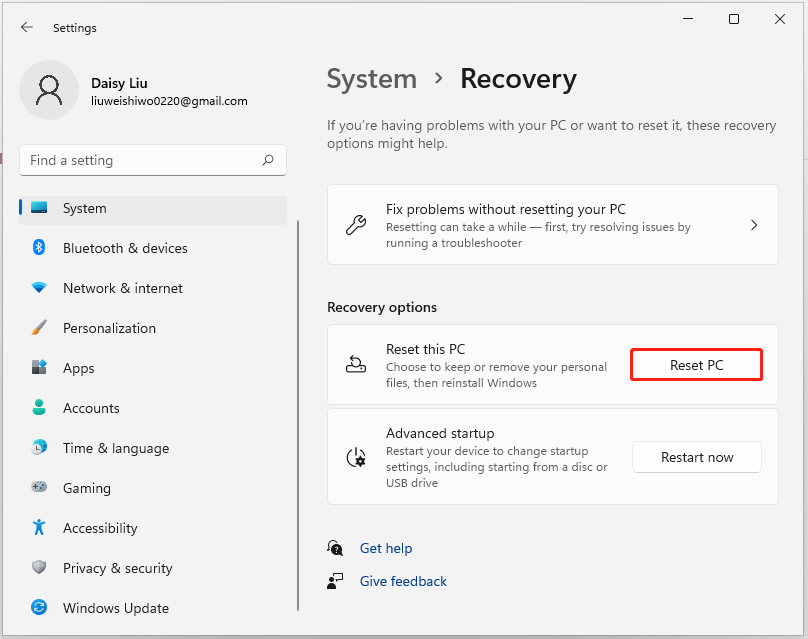This screenshot has width=808, height=639.
Task: Click the Restart now button
Action: (x=696, y=457)
